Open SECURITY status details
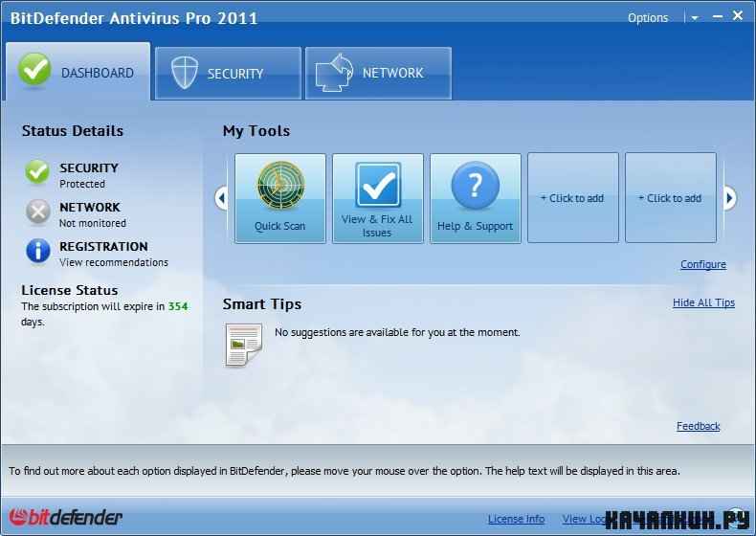Screen dimensions: 756x536 tap(89, 167)
